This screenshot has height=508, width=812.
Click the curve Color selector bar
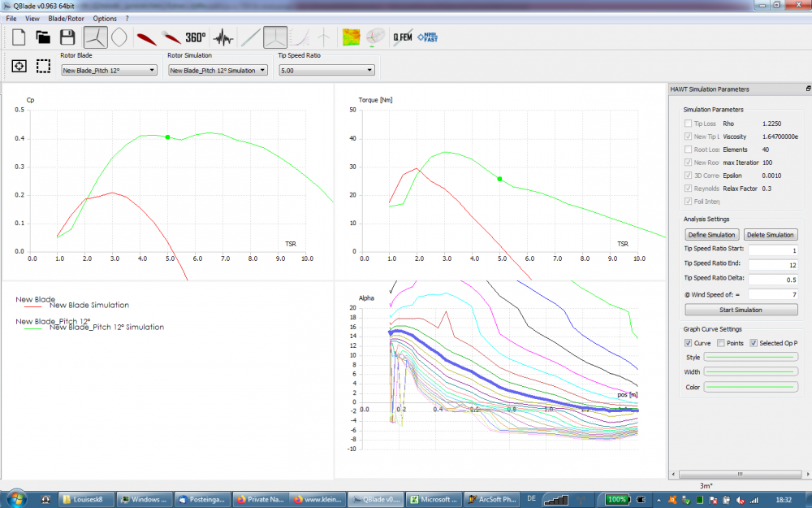[x=750, y=387]
